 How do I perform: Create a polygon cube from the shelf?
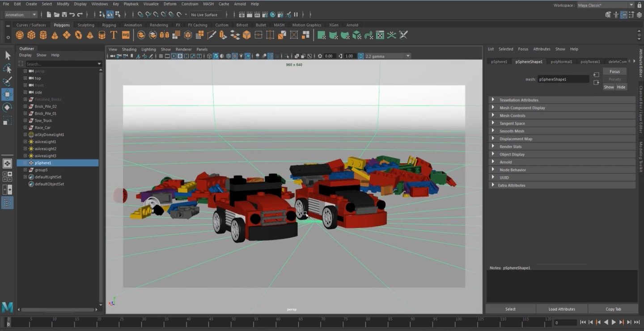click(31, 35)
